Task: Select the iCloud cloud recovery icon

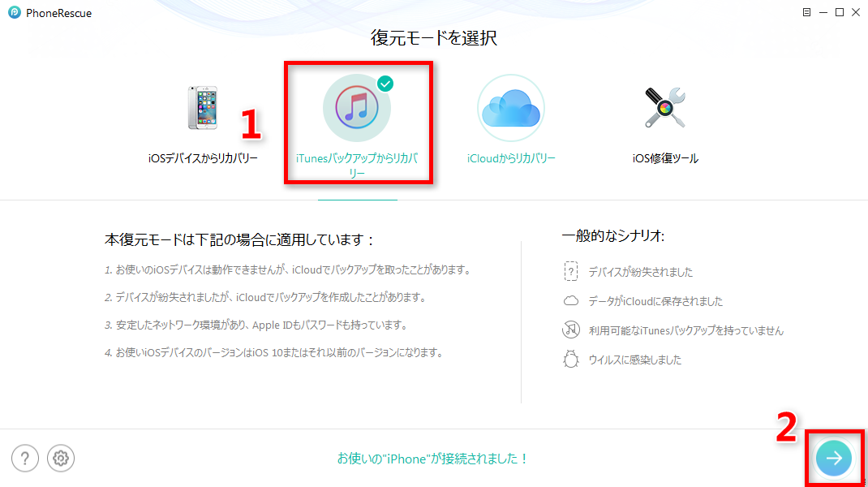Action: [x=510, y=108]
